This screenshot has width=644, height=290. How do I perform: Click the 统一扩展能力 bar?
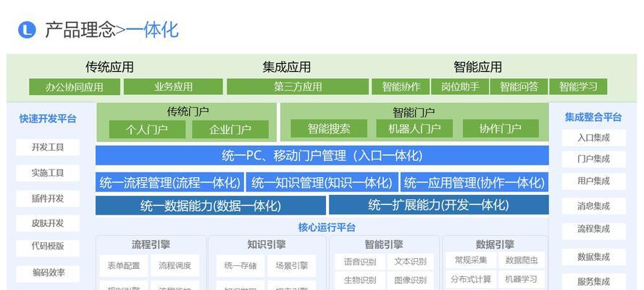[439, 205]
